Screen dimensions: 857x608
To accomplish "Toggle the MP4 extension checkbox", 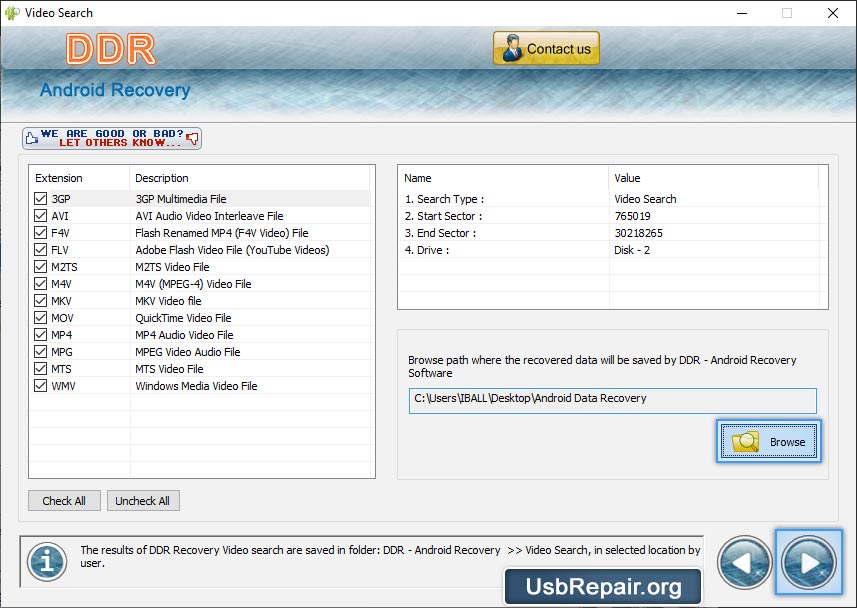I will [x=40, y=334].
